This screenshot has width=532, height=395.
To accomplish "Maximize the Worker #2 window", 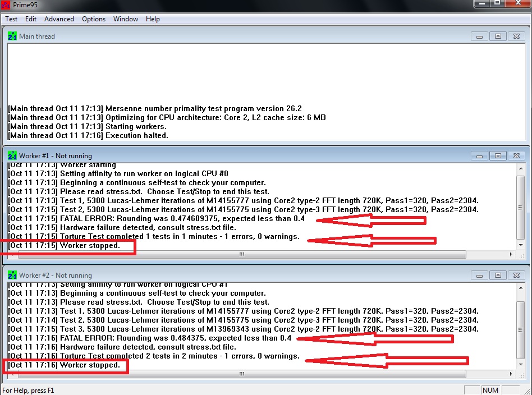I will pos(498,275).
